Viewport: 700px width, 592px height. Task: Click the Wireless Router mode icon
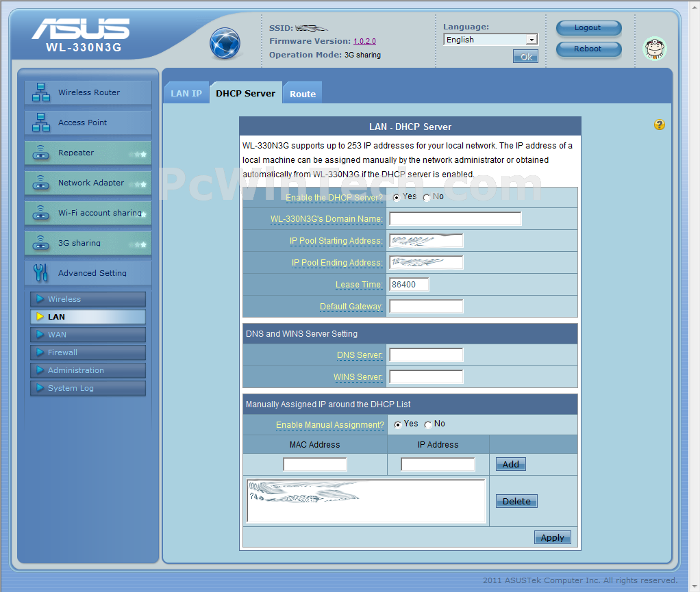(40, 92)
